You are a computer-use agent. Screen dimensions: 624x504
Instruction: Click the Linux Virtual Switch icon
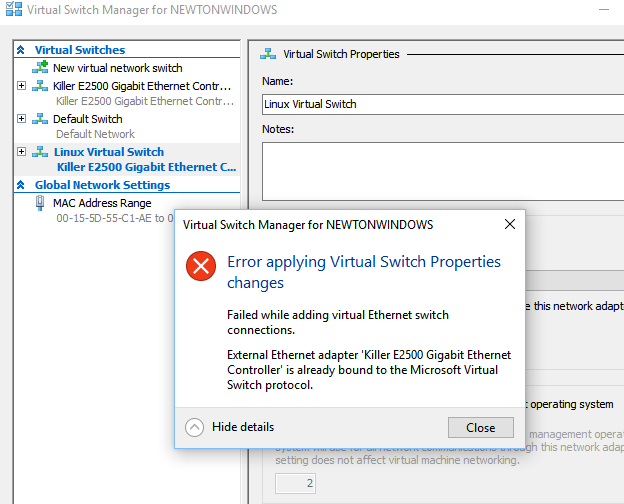pyautogui.click(x=40, y=152)
